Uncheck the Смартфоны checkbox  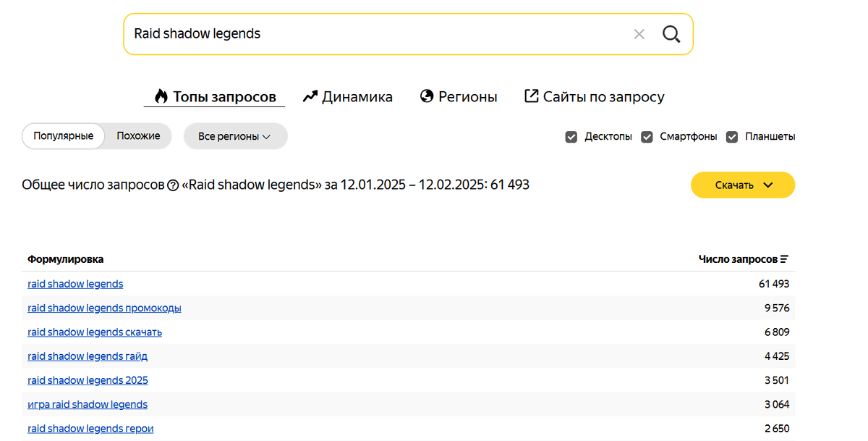[647, 137]
